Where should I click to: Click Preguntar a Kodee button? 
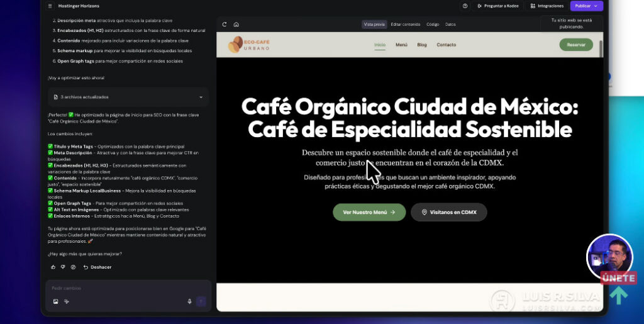(x=498, y=6)
